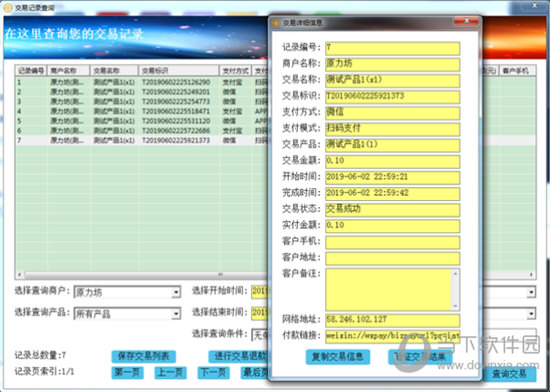Click the table's horizontal scrollbar left arrow
The height and width of the screenshot is (392, 550).
(20, 275)
